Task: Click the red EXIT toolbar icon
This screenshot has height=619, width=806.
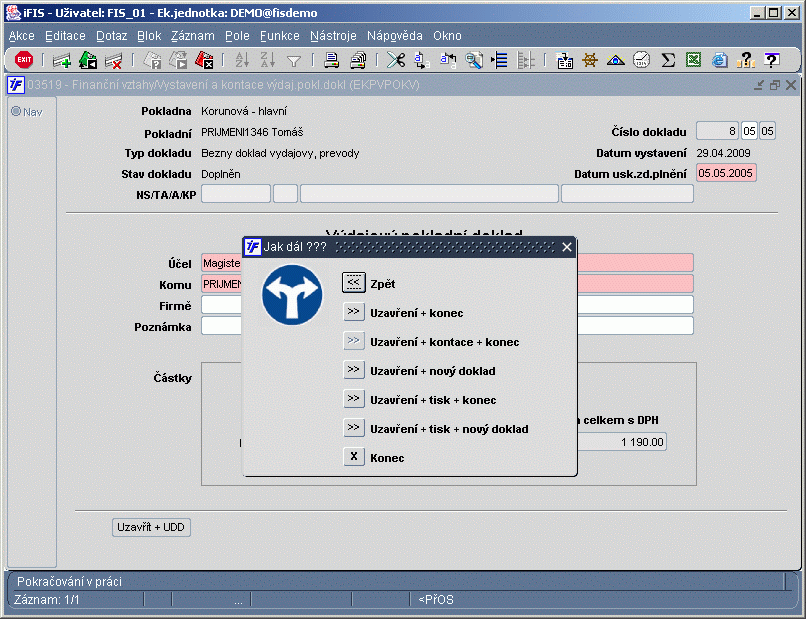Action: (24, 60)
